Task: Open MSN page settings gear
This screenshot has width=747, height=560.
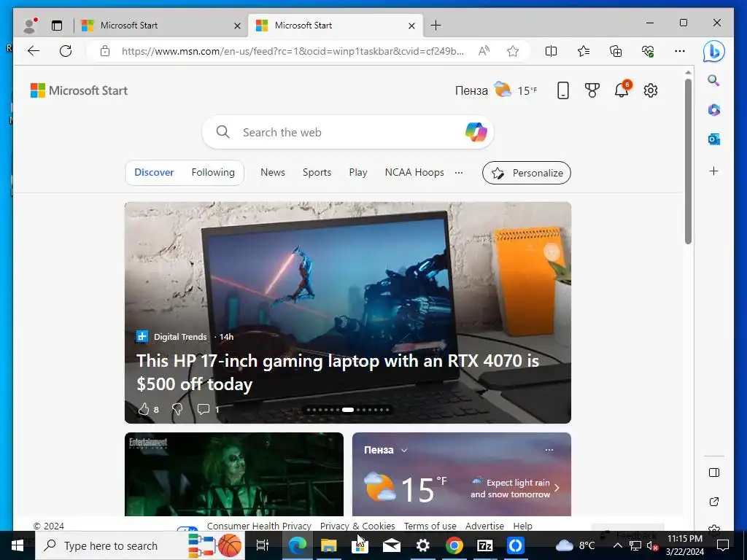Action: coord(650,90)
